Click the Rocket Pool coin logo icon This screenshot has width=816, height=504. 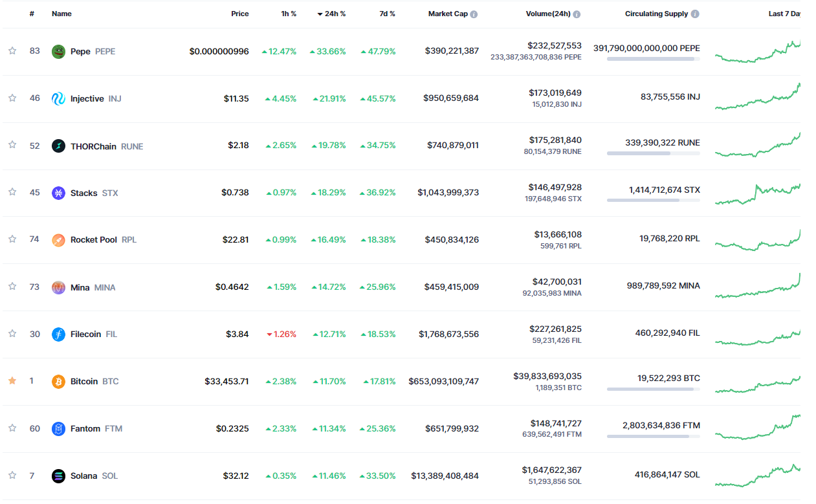pos(58,239)
